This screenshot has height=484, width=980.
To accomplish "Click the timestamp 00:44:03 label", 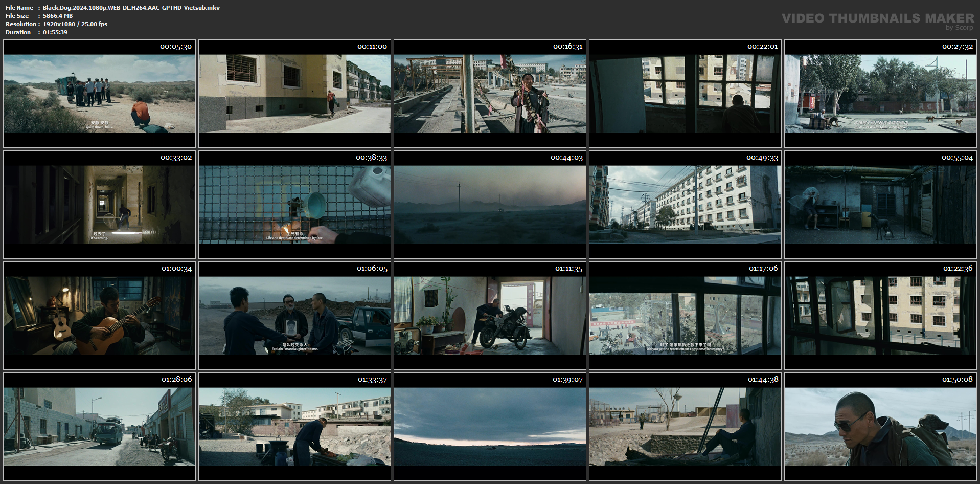I will pyautogui.click(x=566, y=158).
